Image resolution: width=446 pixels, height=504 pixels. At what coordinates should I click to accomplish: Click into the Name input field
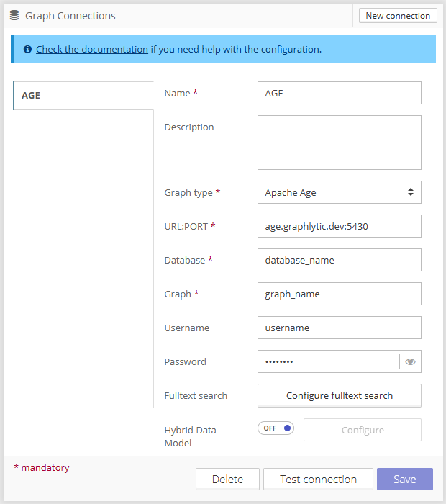point(339,93)
